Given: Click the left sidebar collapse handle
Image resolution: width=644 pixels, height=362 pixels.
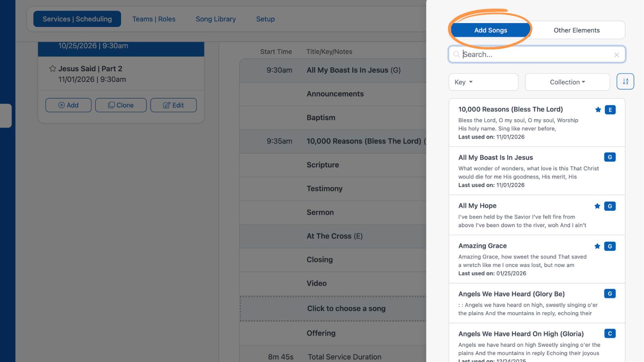Looking at the screenshot, I should [6, 115].
